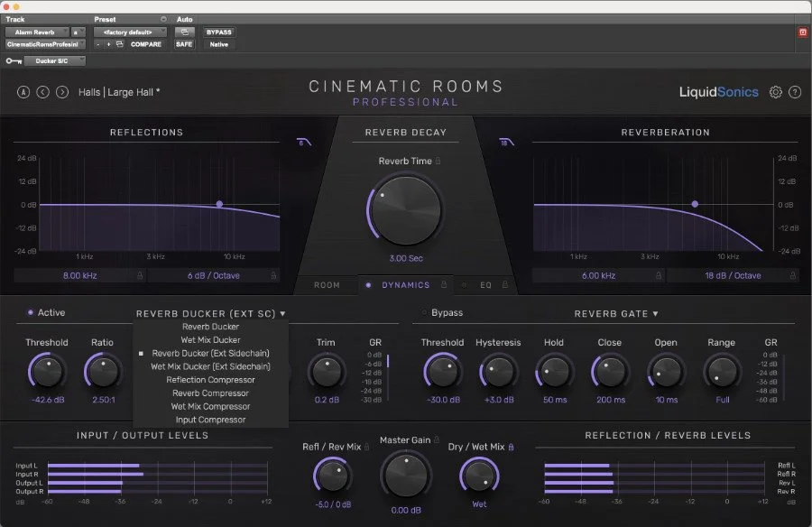Click the reverberation 18 dB filter slope icon
Viewport: 812px width, 527px height.
[x=506, y=142]
